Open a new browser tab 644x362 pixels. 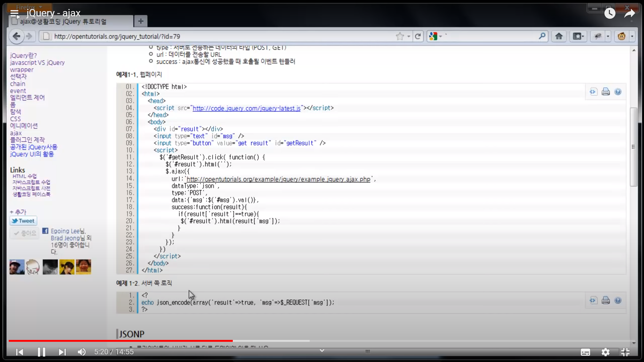pos(141,21)
